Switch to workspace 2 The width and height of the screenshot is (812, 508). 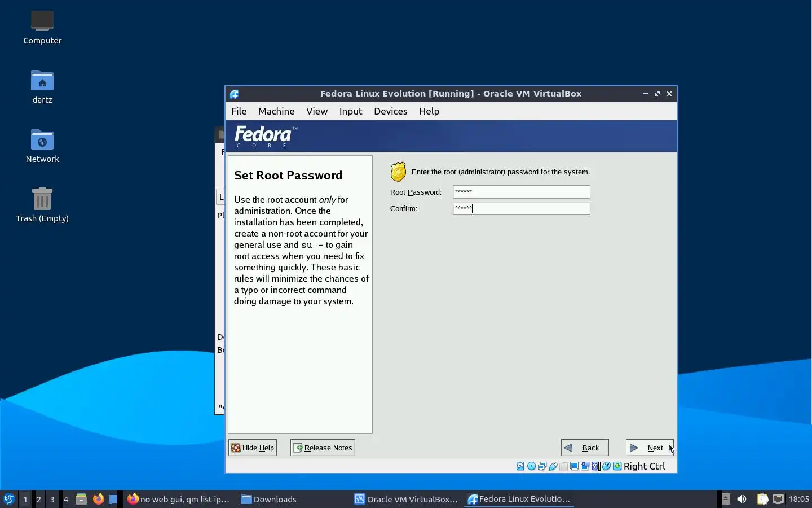coord(38,499)
